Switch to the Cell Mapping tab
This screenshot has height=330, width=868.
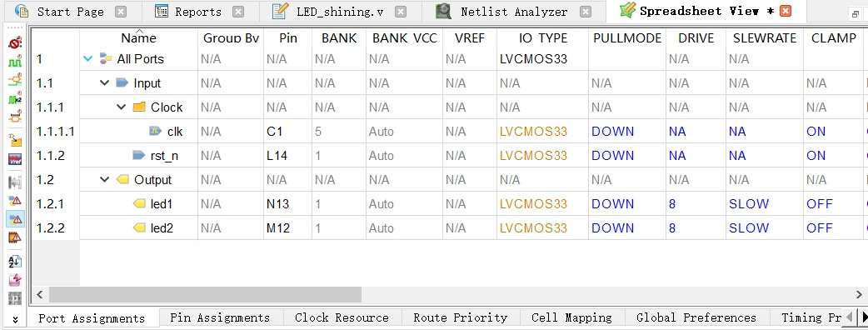571,317
